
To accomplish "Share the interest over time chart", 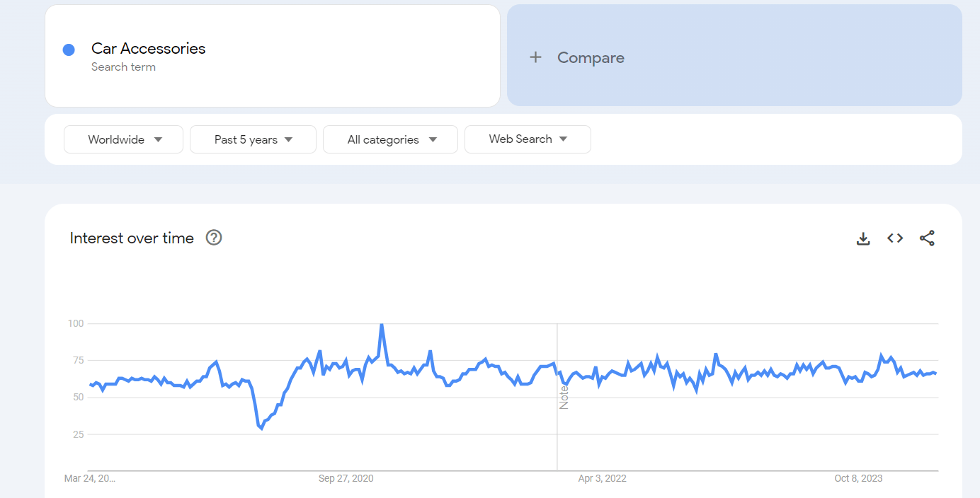I will (x=927, y=238).
